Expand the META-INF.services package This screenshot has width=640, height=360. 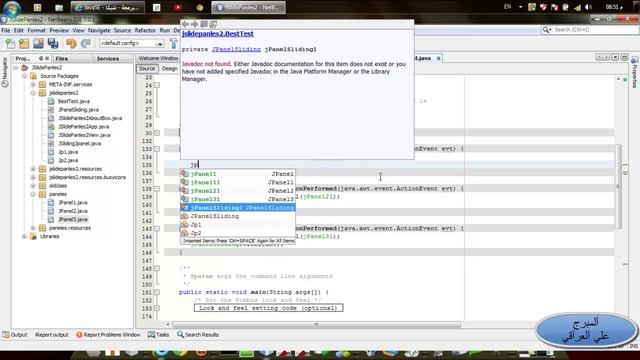pyautogui.click(x=33, y=84)
